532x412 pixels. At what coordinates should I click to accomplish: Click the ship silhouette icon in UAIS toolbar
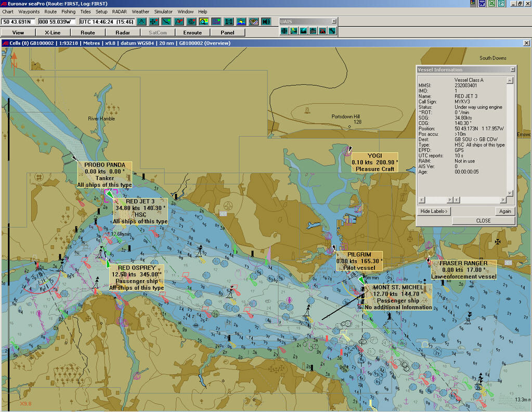(x=303, y=31)
